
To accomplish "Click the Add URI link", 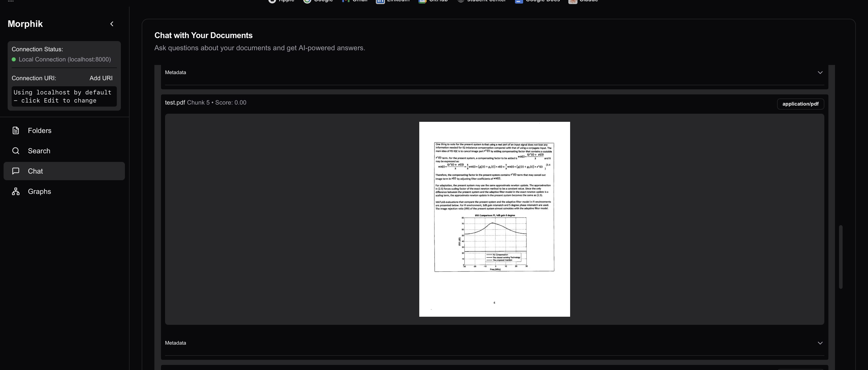I will [101, 78].
